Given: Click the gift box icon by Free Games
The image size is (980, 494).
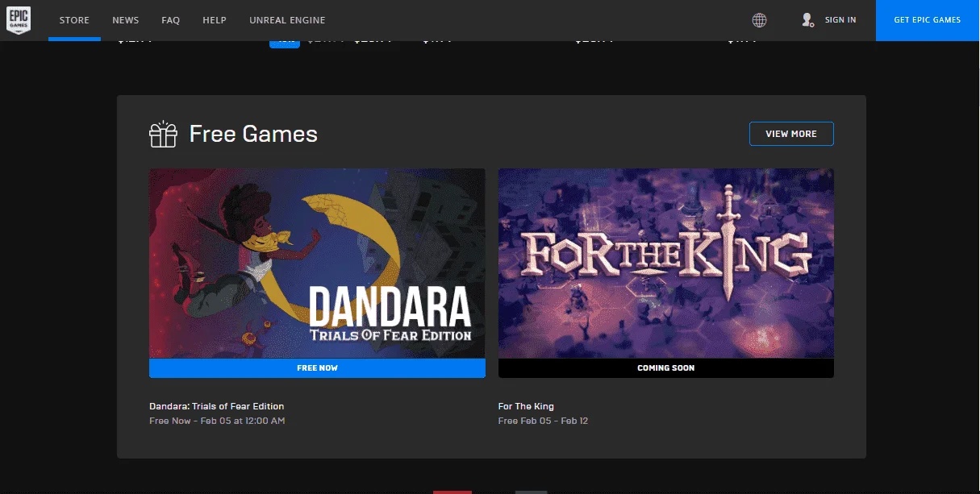Looking at the screenshot, I should tap(163, 134).
